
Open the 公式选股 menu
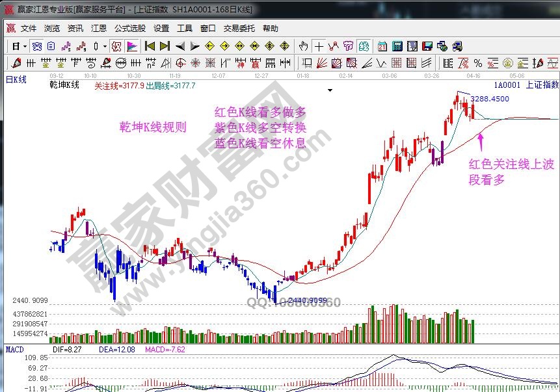tap(130, 29)
